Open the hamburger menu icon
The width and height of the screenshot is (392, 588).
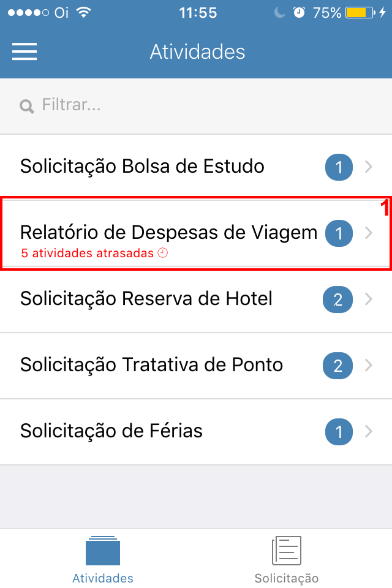[24, 51]
